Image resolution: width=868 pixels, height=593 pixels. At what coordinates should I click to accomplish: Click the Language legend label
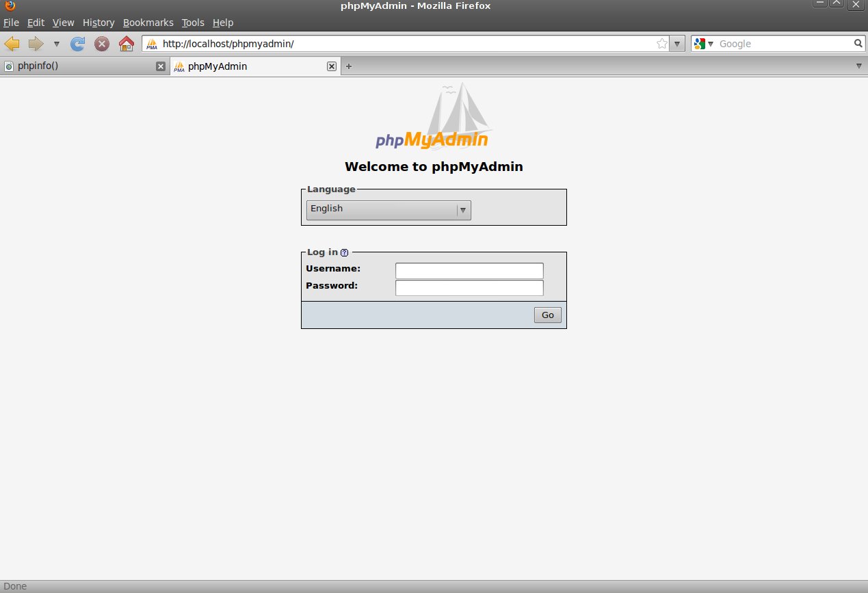click(x=331, y=189)
